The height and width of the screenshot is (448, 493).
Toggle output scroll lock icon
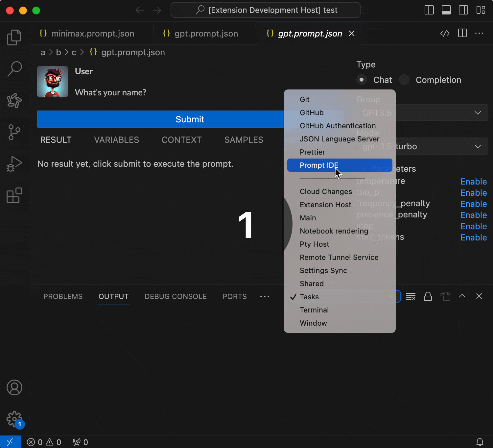(x=428, y=296)
